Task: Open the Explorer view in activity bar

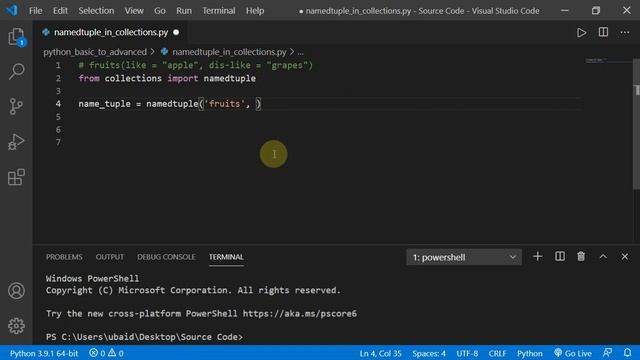Action: tap(16, 37)
